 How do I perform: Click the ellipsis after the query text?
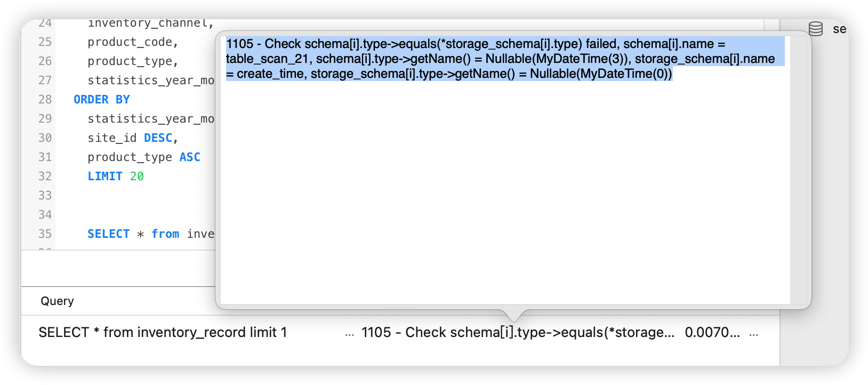(349, 333)
